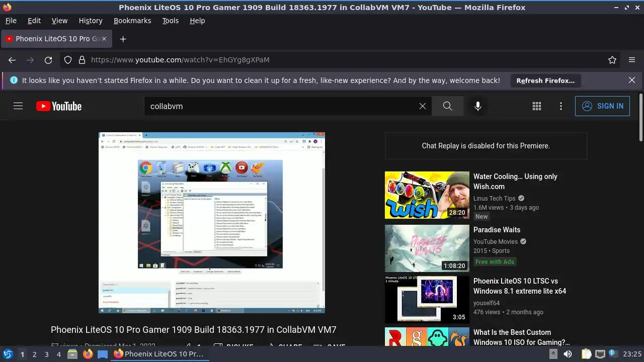Open Phoenix LiteOS 10 LTSC vs Windows 8.1 thumbnail
This screenshot has height=362, width=644.
[427, 300]
